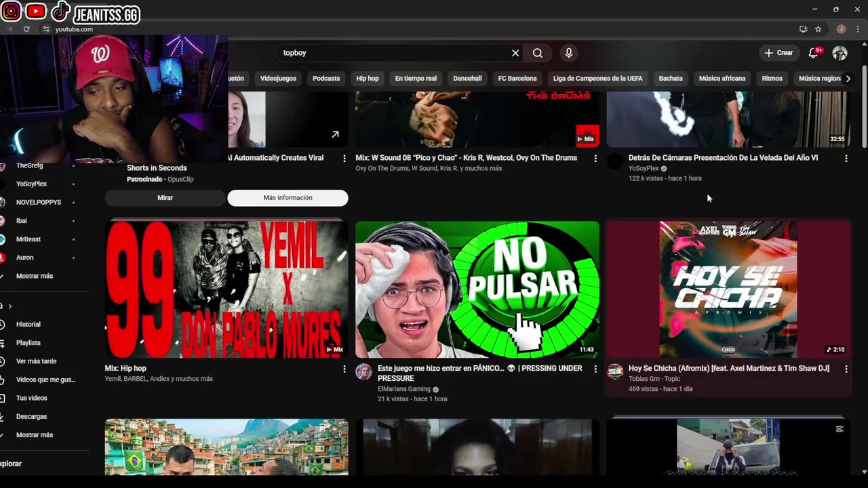This screenshot has height=488, width=868.
Task: Click the Mirar button on the ad
Action: pyautogui.click(x=165, y=198)
